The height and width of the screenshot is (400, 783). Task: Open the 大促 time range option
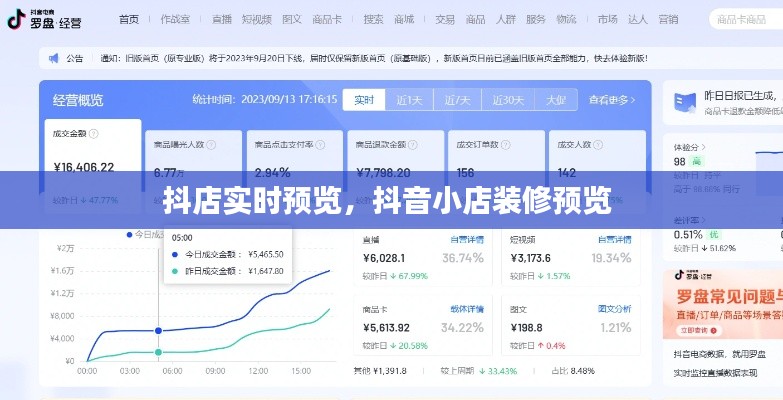tap(555, 100)
